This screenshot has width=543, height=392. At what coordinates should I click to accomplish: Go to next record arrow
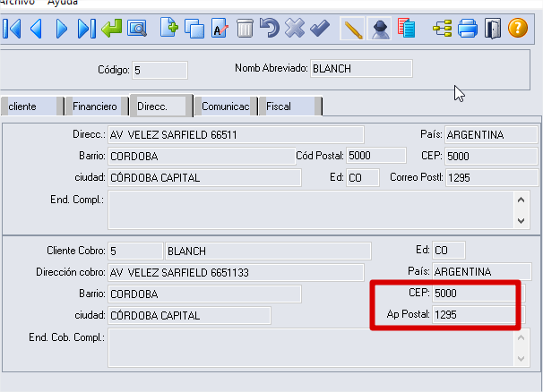(x=61, y=29)
